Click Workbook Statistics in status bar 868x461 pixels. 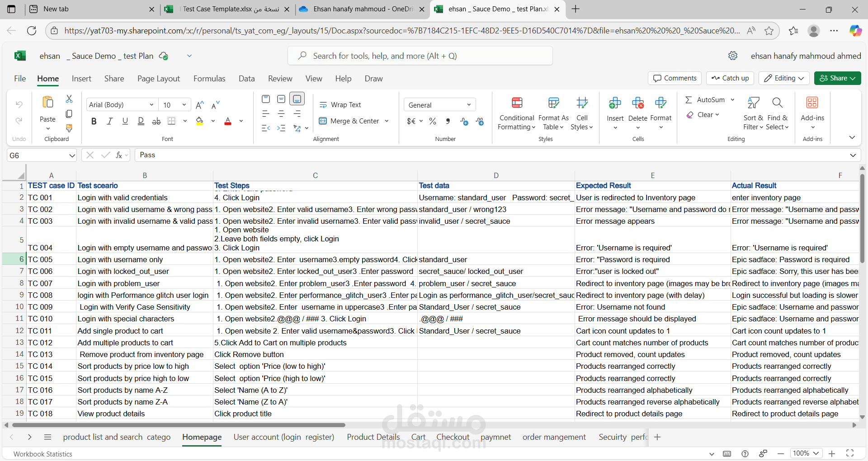point(43,454)
